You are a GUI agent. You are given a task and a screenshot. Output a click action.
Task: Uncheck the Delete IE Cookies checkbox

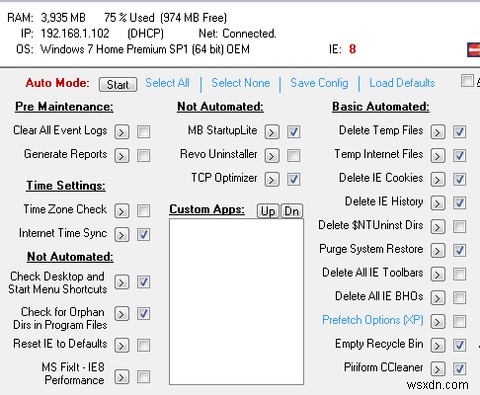(459, 179)
